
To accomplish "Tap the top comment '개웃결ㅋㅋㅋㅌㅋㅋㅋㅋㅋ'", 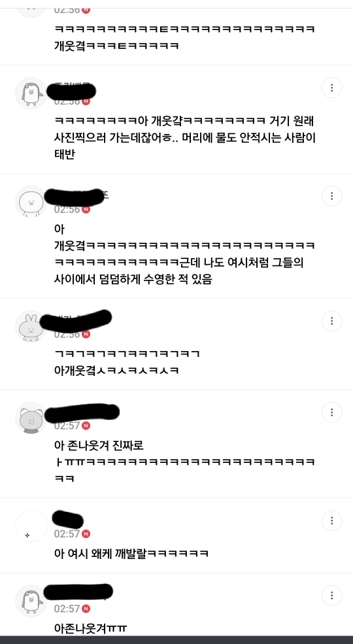I will pos(184,37).
